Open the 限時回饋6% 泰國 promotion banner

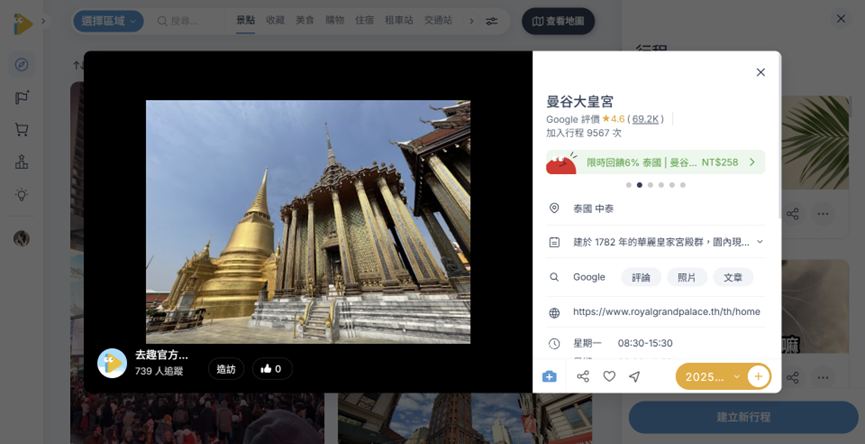click(x=655, y=162)
